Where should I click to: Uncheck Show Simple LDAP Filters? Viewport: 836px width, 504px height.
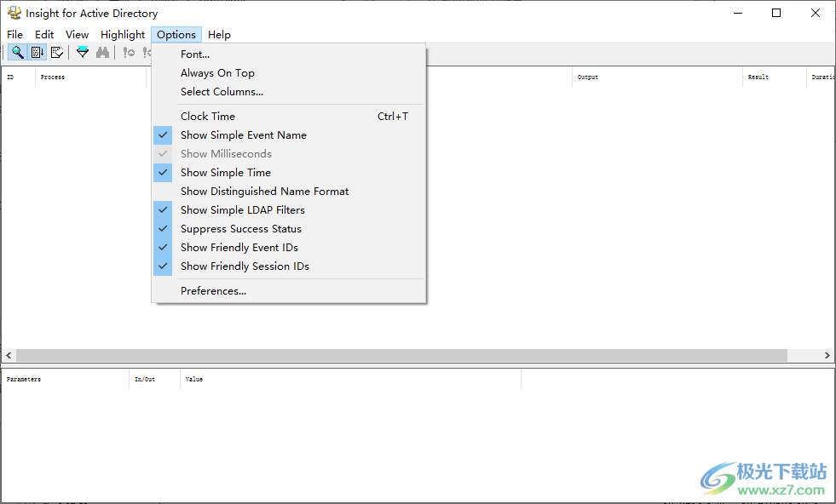(289, 210)
